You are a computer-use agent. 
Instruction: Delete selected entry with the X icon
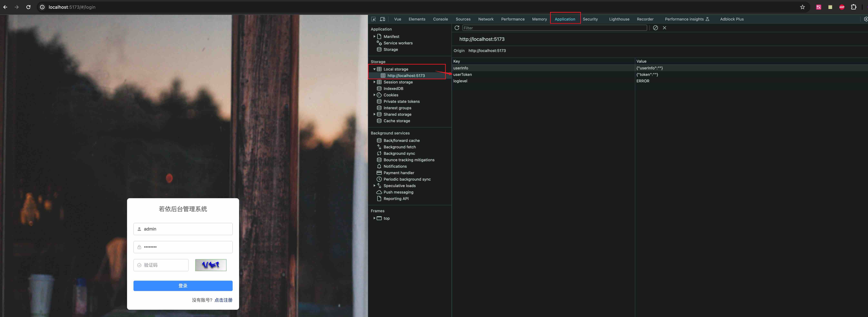[665, 28]
